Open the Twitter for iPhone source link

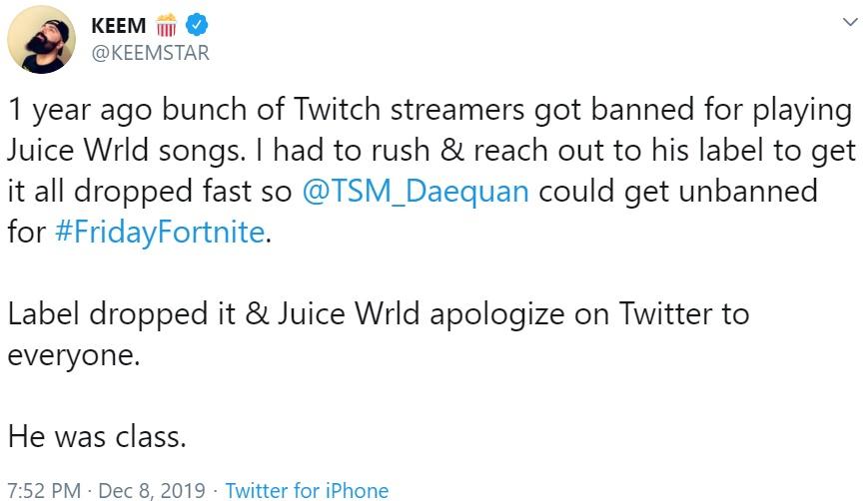pyautogui.click(x=307, y=490)
